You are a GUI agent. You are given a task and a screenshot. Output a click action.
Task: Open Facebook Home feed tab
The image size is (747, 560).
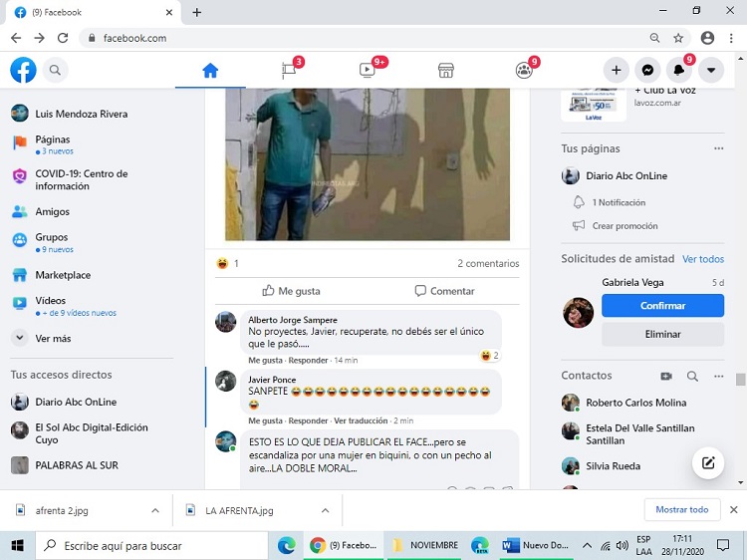[210, 71]
